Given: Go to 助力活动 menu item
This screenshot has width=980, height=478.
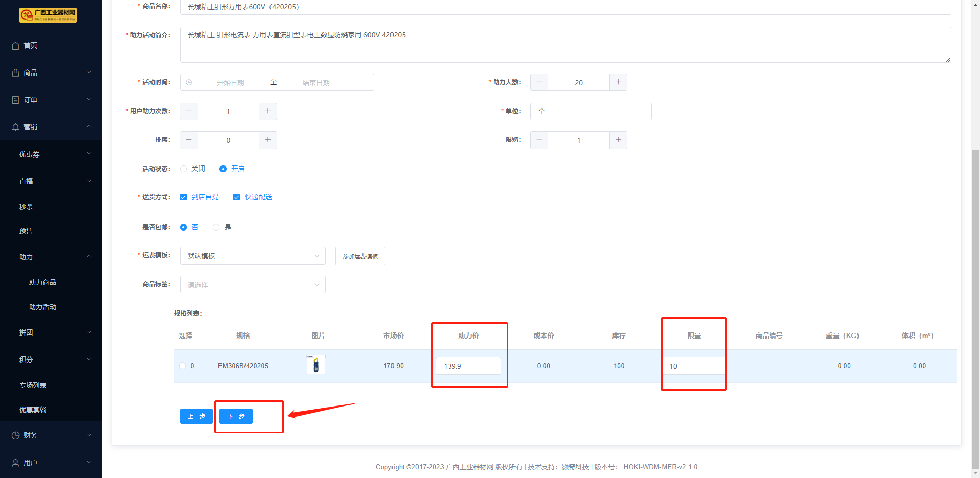Looking at the screenshot, I should coord(42,307).
